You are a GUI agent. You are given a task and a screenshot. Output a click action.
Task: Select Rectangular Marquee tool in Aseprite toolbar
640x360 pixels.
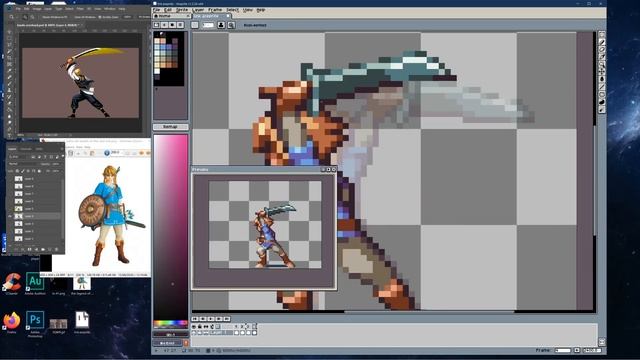[x=602, y=33]
